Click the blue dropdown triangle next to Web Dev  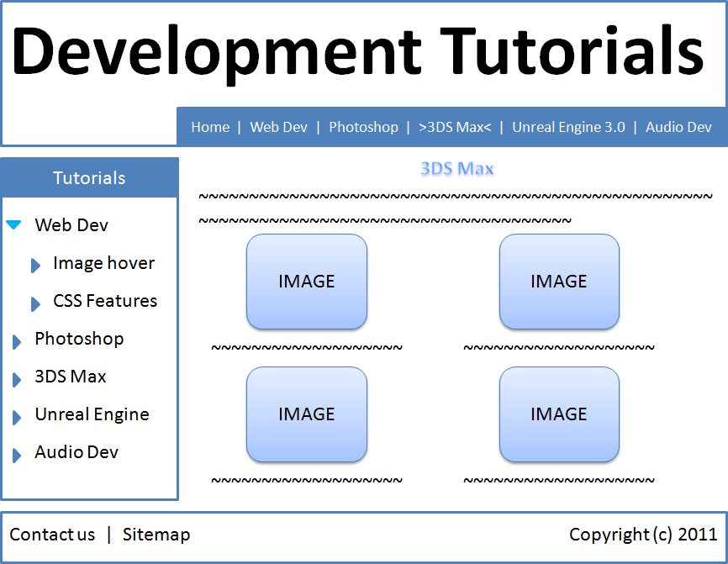click(x=13, y=224)
